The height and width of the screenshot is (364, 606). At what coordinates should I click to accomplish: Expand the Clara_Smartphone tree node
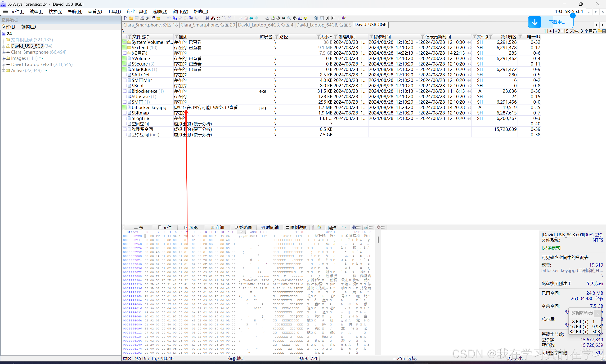click(4, 52)
